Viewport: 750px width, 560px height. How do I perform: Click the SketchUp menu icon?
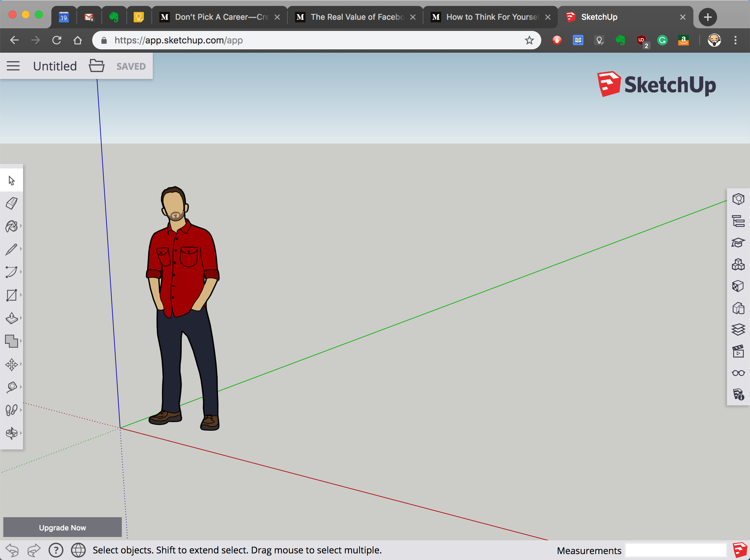coord(13,65)
